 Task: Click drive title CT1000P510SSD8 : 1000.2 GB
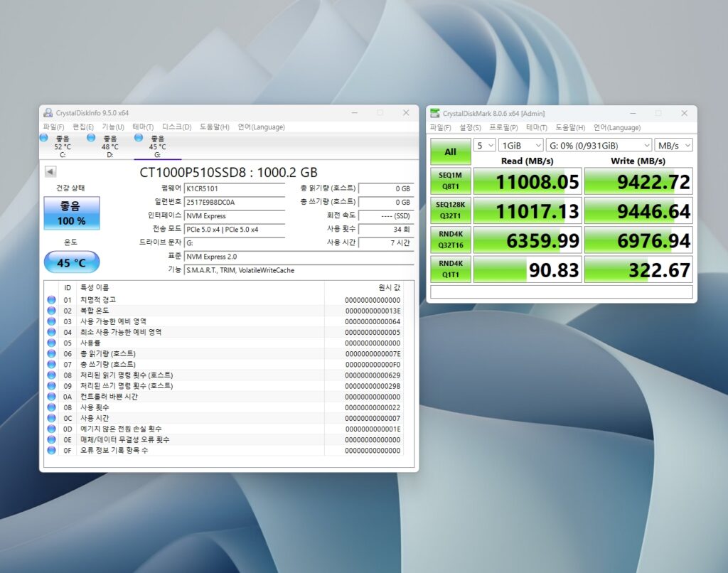(x=228, y=172)
